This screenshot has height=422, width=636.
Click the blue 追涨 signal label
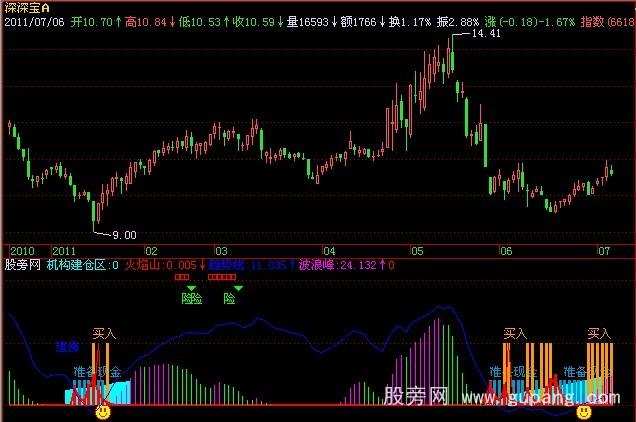pyautogui.click(x=68, y=347)
